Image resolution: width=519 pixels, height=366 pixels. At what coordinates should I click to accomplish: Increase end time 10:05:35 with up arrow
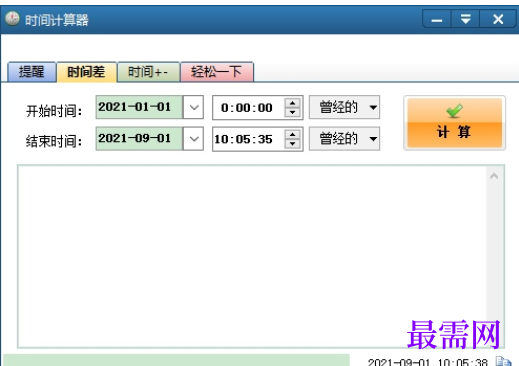tap(292, 134)
